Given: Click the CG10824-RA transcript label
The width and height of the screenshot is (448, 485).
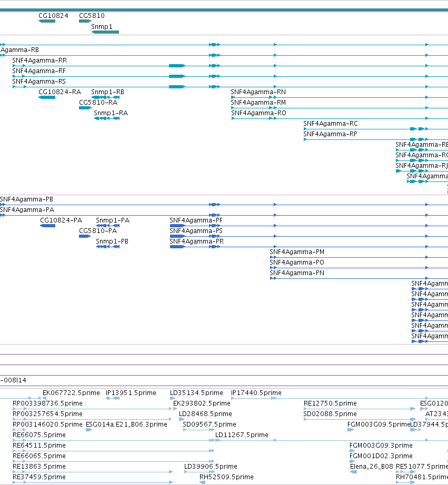Looking at the screenshot, I should coord(60,92).
